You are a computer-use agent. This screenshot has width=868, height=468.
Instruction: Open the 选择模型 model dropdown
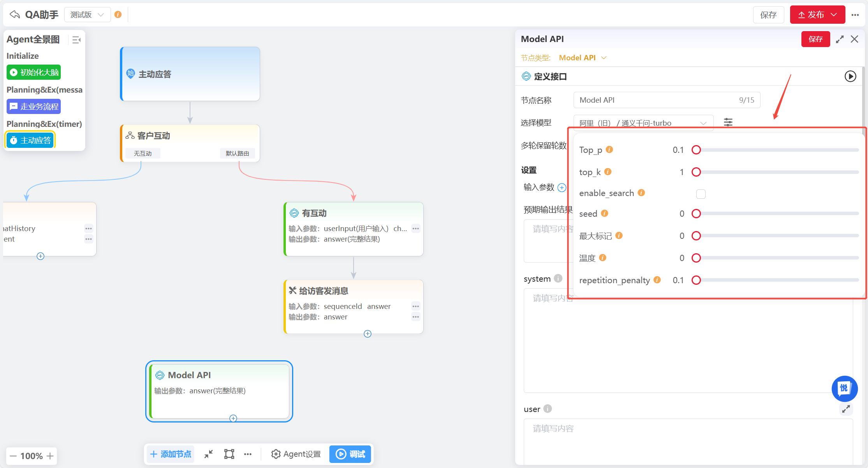point(643,123)
